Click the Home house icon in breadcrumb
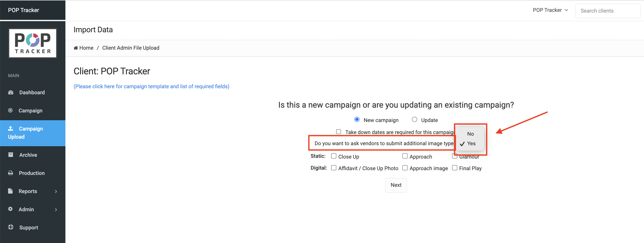This screenshot has width=644, height=243. point(76,48)
